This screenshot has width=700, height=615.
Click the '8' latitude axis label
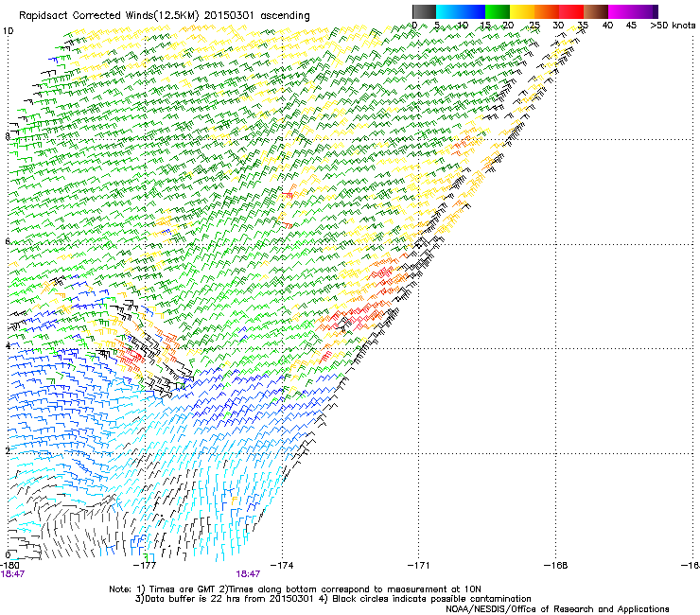click(8, 136)
